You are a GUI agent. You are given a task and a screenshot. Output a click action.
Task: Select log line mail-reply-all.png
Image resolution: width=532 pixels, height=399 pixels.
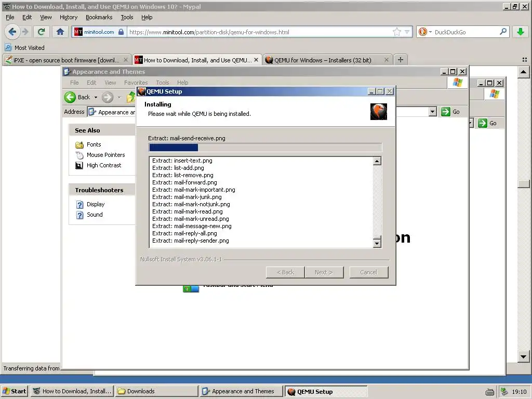(184, 233)
